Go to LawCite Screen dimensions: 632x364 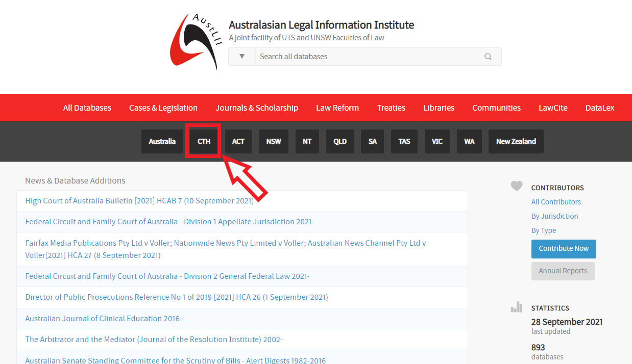click(x=553, y=108)
